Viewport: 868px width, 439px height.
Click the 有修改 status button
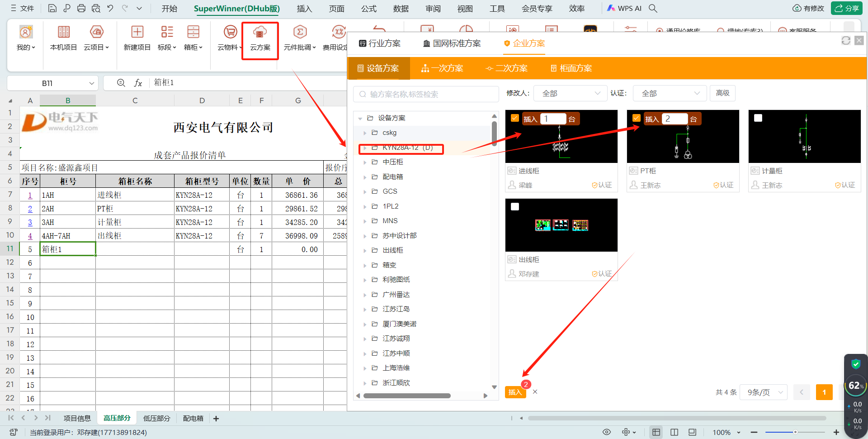(x=808, y=8)
